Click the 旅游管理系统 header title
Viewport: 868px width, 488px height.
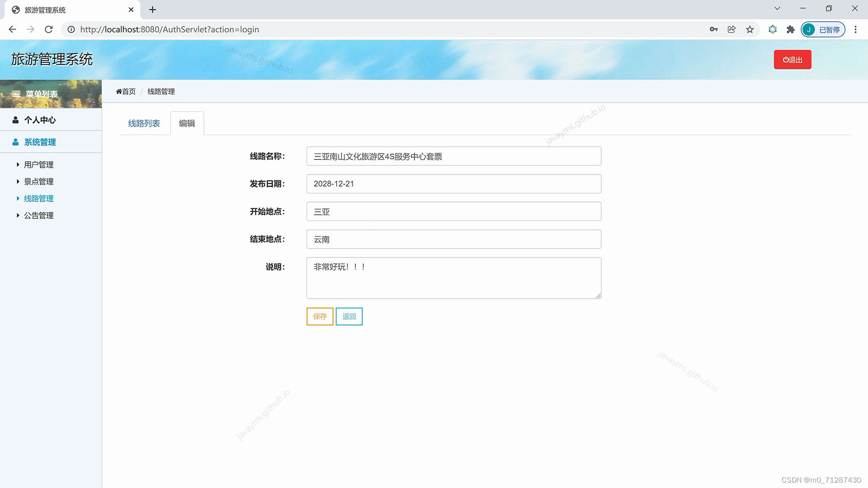52,59
